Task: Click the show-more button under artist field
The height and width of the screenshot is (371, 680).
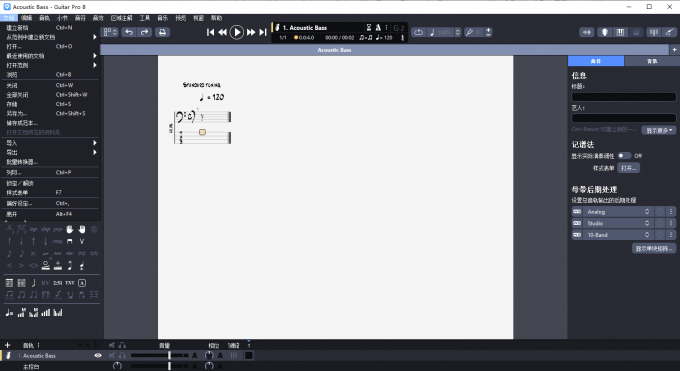Action: tap(659, 130)
